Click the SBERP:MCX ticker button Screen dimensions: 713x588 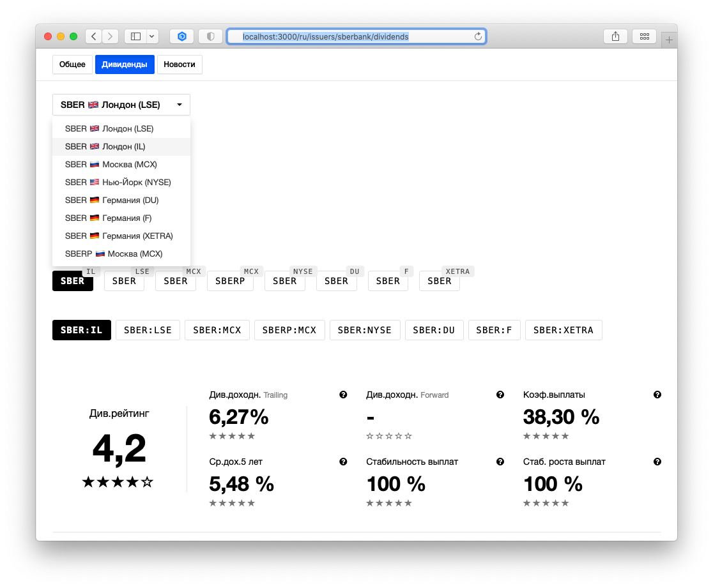pos(289,330)
